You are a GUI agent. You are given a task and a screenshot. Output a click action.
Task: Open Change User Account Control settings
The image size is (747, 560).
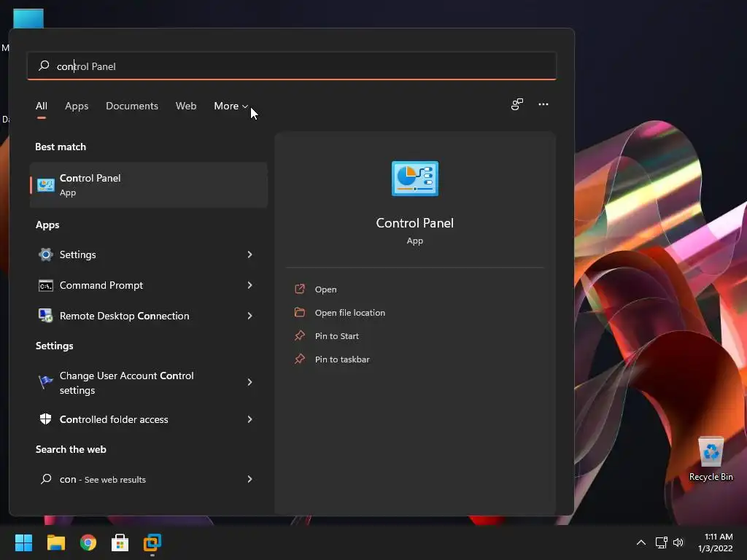pos(149,382)
